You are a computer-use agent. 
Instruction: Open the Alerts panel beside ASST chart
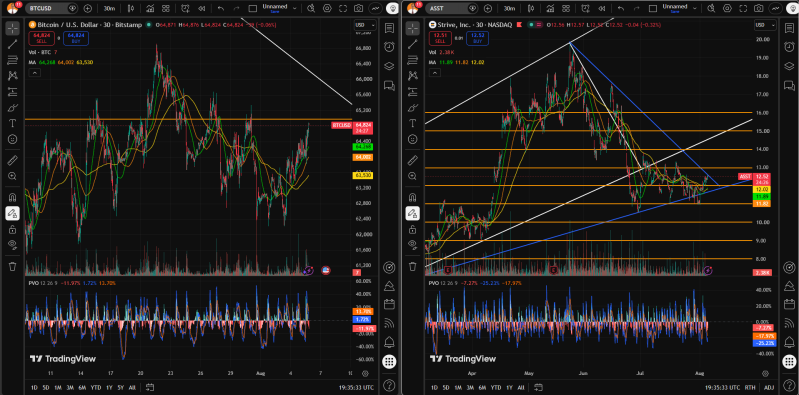[x=789, y=46]
